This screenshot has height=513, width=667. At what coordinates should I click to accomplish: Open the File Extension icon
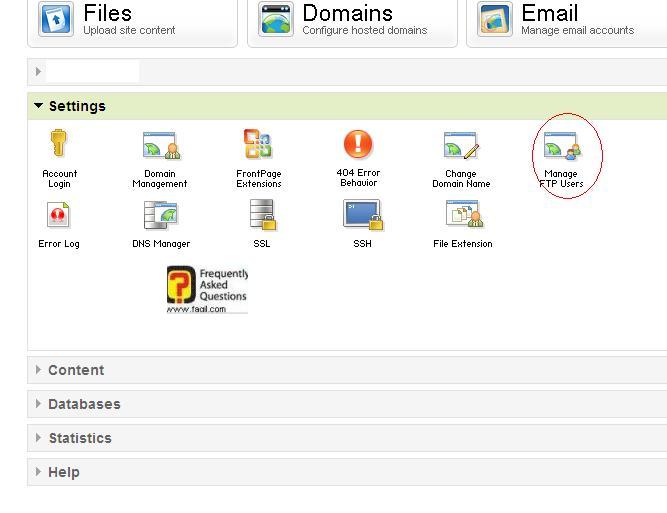coord(463,216)
